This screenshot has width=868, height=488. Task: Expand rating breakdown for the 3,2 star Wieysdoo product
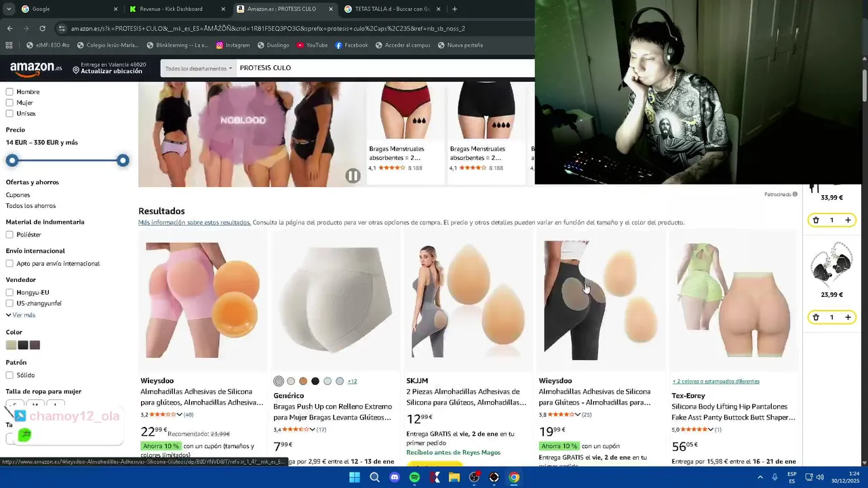coord(180,415)
